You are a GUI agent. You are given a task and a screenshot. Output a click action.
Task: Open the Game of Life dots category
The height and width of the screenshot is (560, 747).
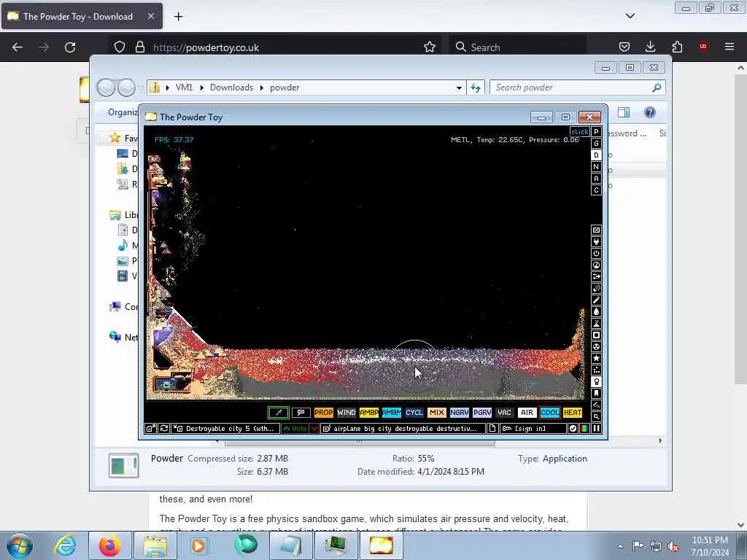[596, 370]
